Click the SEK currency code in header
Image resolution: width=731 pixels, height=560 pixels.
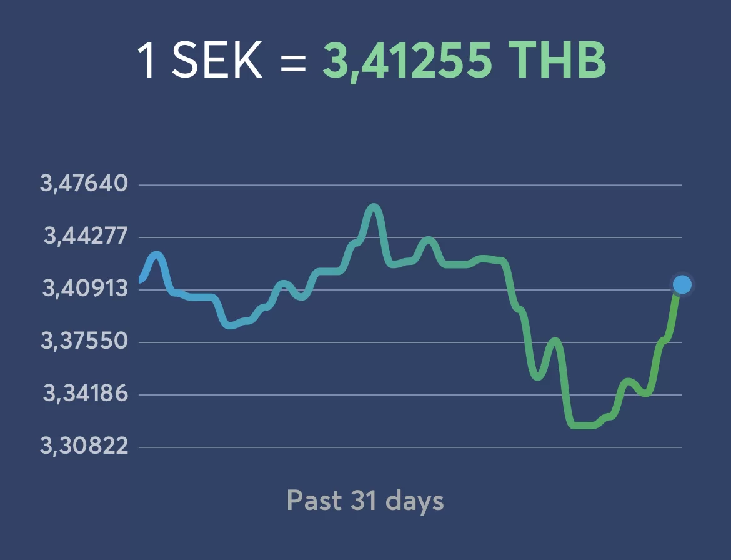point(217,61)
